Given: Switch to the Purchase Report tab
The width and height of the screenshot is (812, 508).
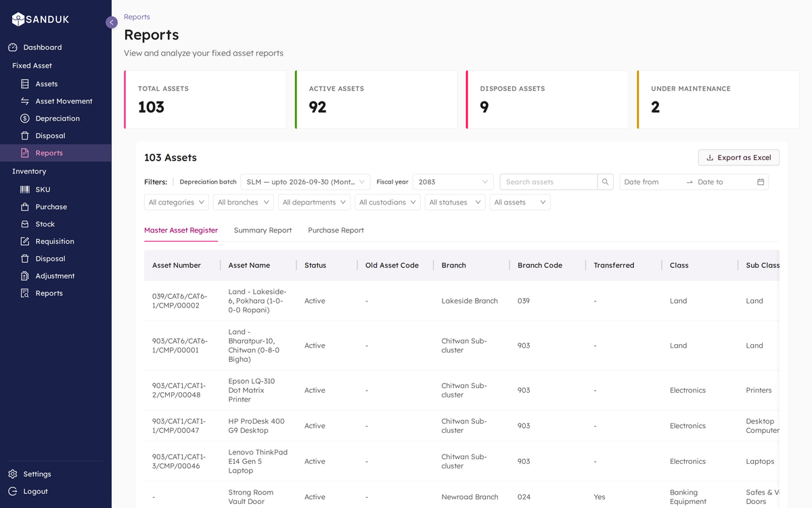Looking at the screenshot, I should (x=336, y=230).
